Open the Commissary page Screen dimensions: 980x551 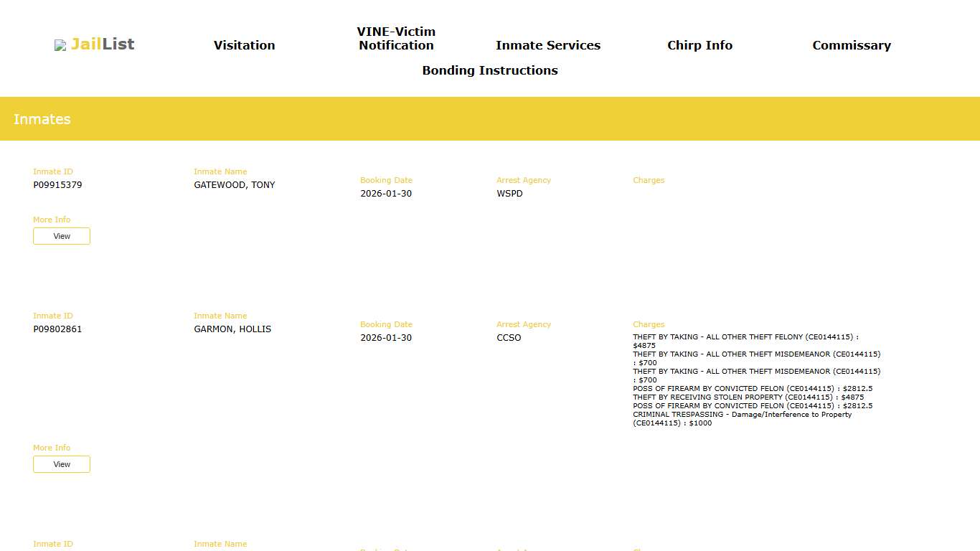point(851,45)
